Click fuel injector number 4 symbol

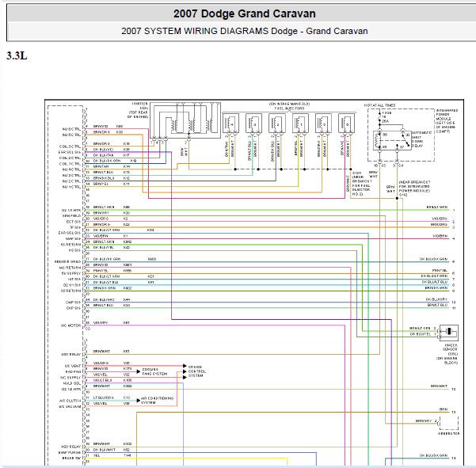(x=231, y=124)
